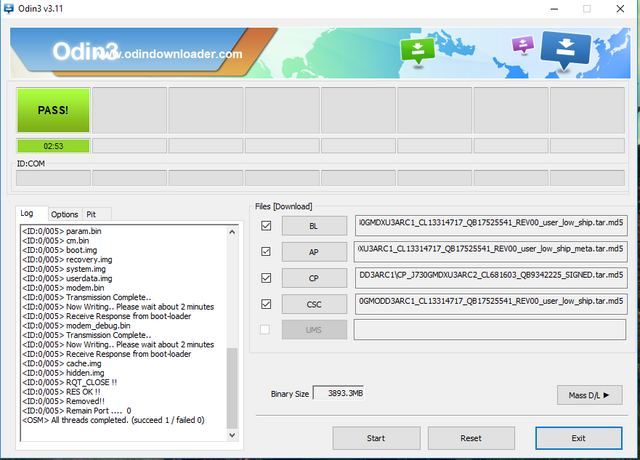This screenshot has height=460, width=640.
Task: Select log line 'hidden.img'
Action: (63, 373)
